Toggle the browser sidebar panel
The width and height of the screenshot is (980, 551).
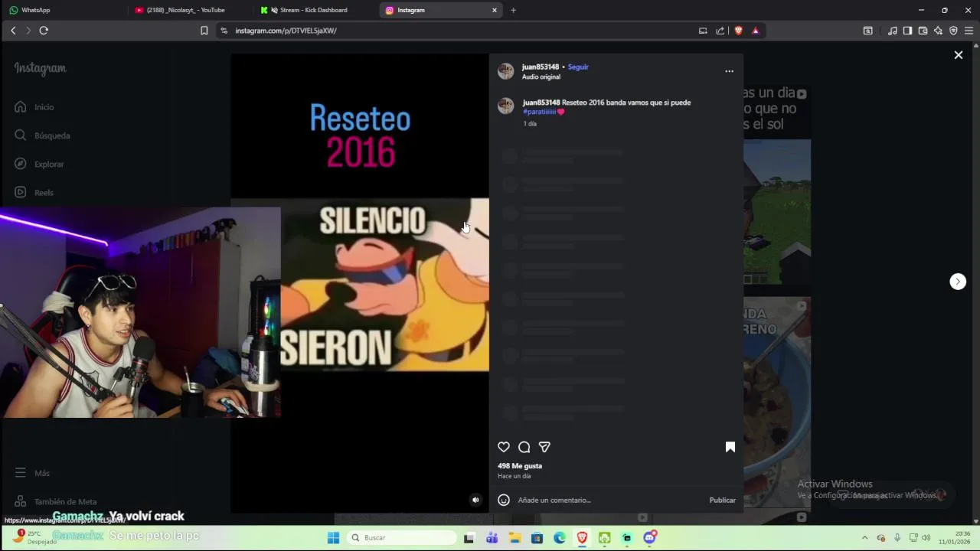(907, 31)
